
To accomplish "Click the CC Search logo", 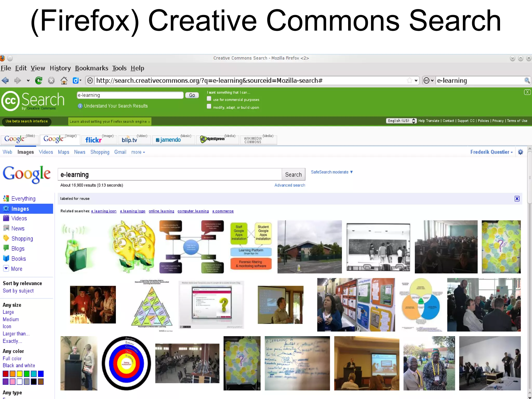I will point(33,101).
